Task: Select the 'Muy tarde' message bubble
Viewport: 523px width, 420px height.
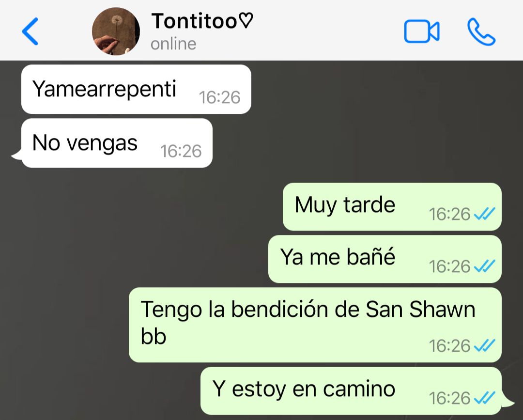Action: [x=392, y=206]
